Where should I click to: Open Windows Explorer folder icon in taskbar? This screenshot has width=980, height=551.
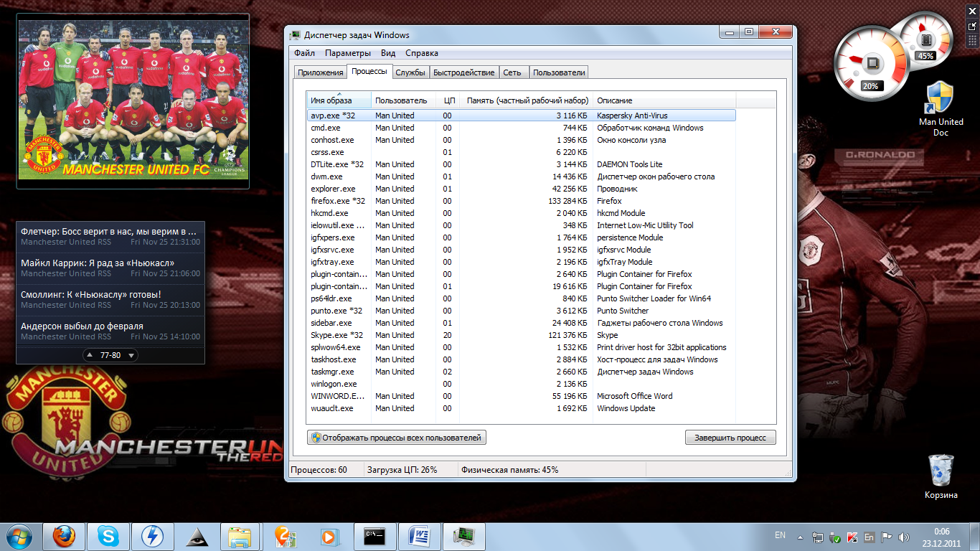pyautogui.click(x=240, y=537)
